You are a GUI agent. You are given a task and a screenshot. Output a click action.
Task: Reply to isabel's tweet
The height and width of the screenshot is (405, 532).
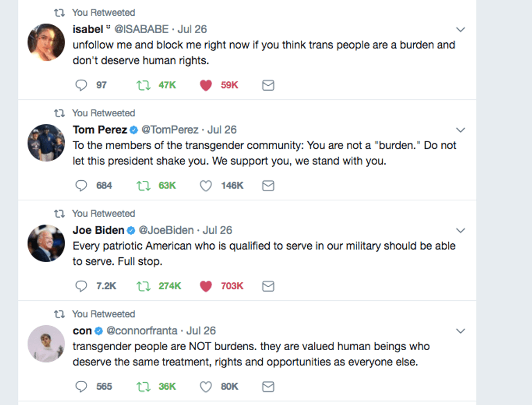(81, 85)
